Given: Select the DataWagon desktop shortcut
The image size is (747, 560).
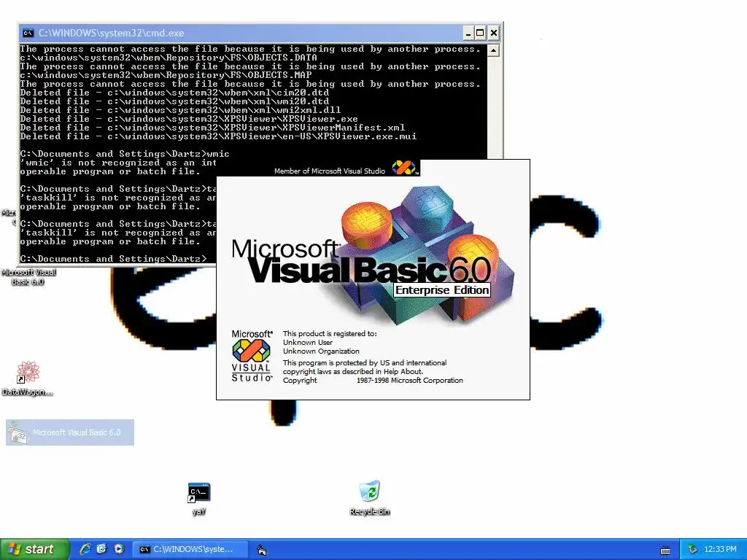Looking at the screenshot, I should (27, 378).
